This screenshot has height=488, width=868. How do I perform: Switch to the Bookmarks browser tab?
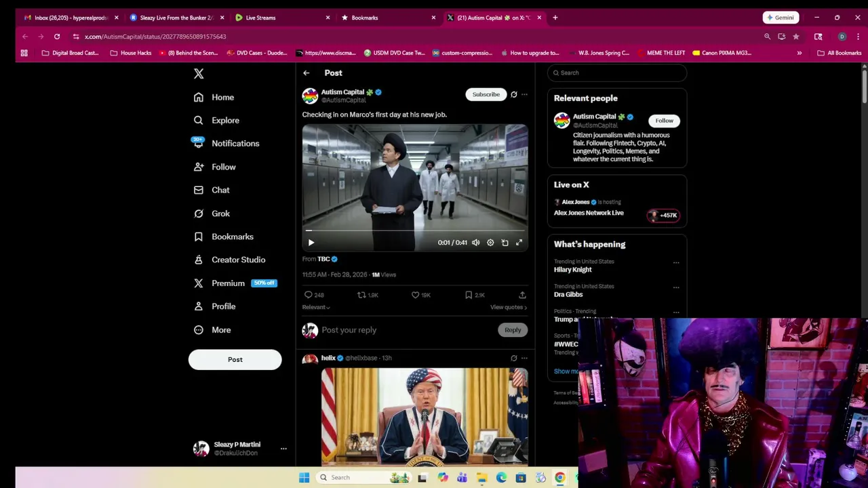[x=388, y=18]
